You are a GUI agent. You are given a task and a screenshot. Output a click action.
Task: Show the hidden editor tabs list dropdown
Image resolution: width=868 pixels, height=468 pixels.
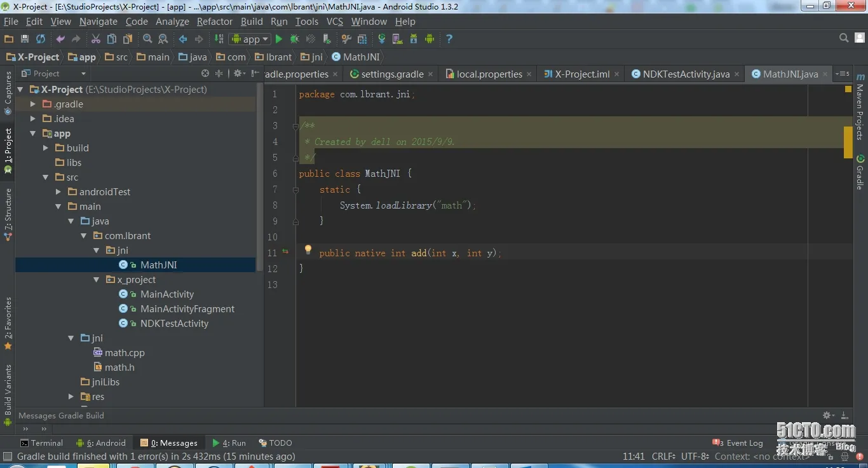843,74
